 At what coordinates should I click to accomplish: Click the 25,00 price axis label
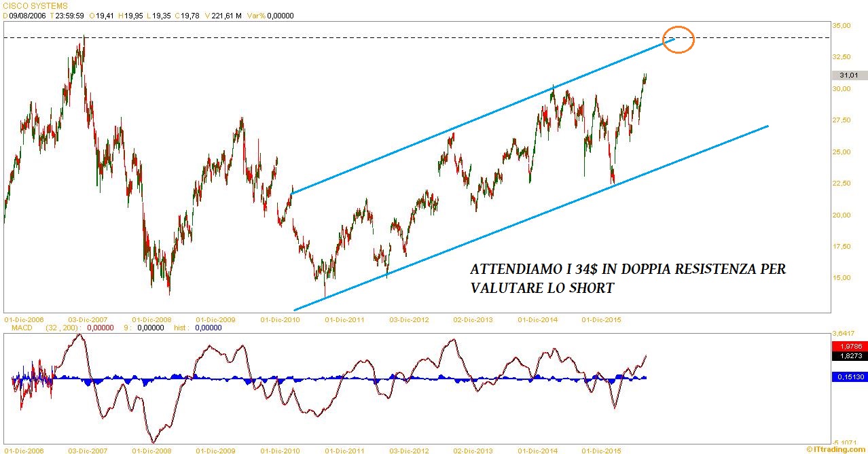tap(842, 152)
